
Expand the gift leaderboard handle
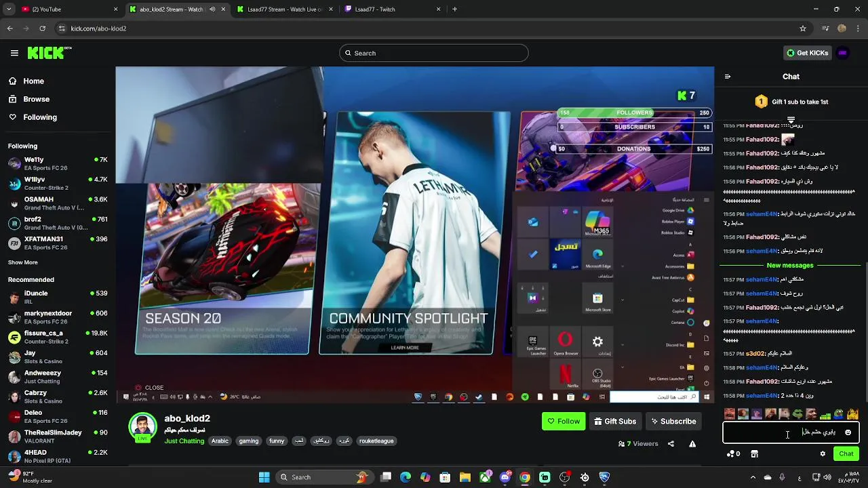click(x=791, y=119)
